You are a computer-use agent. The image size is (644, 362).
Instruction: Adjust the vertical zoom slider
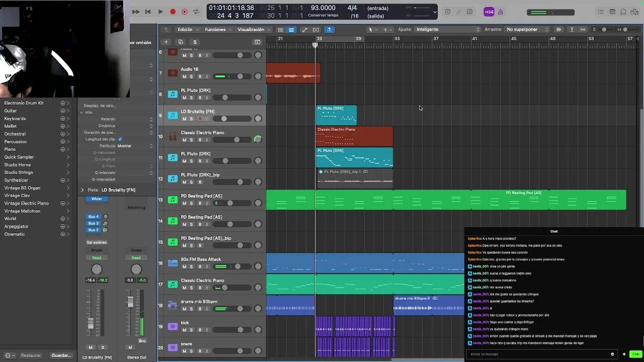click(604, 30)
